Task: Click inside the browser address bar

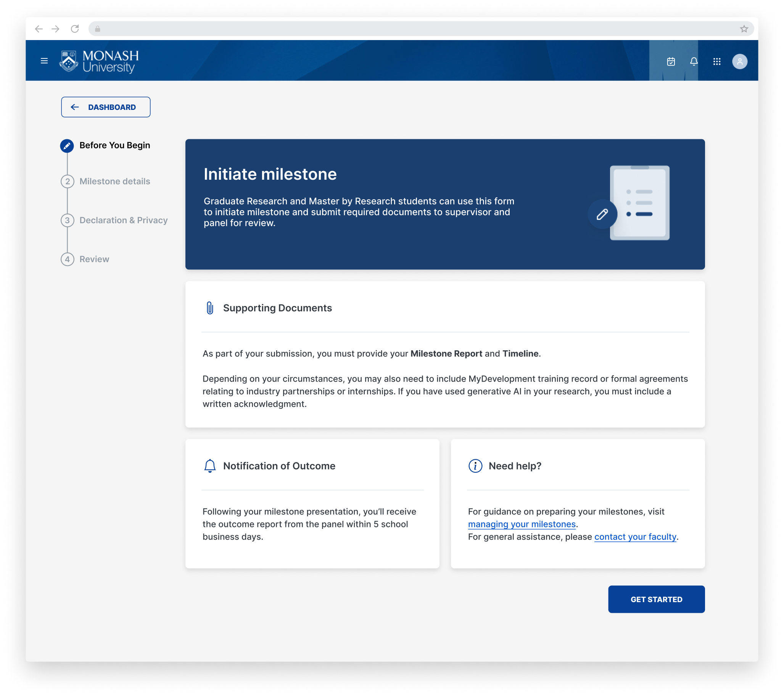Action: pyautogui.click(x=307, y=29)
